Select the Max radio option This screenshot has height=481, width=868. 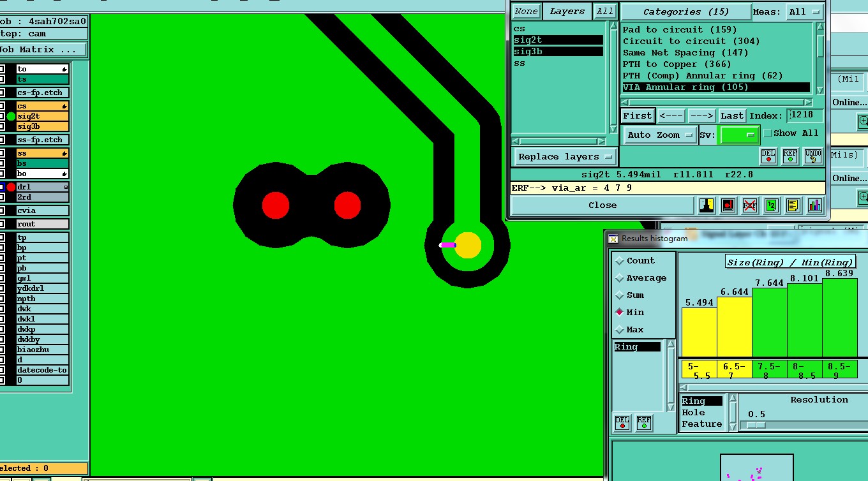click(619, 330)
